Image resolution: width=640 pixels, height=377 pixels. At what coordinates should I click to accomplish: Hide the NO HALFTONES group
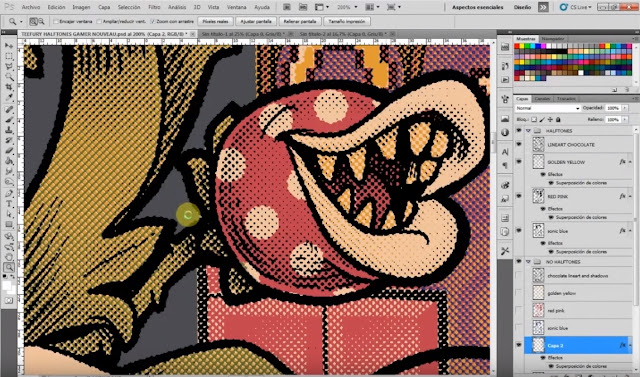point(519,262)
